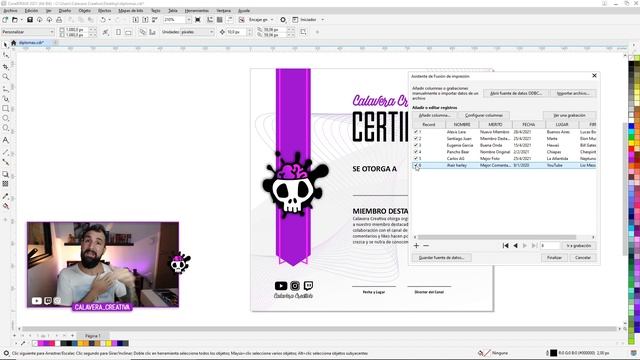Screen dimensions: 640x360
Task: Set landscape page orientation icon
Action: 128,32
